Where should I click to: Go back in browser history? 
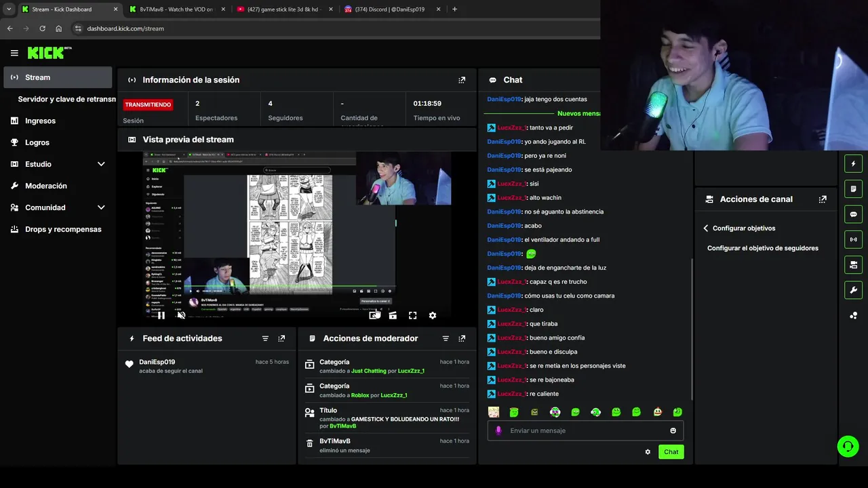(x=9, y=28)
